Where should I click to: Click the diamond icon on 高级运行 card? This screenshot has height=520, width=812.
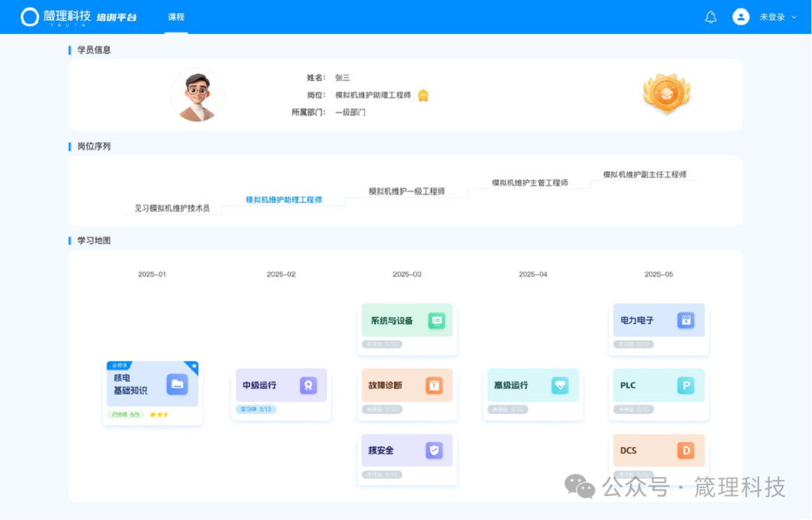pyautogui.click(x=560, y=385)
